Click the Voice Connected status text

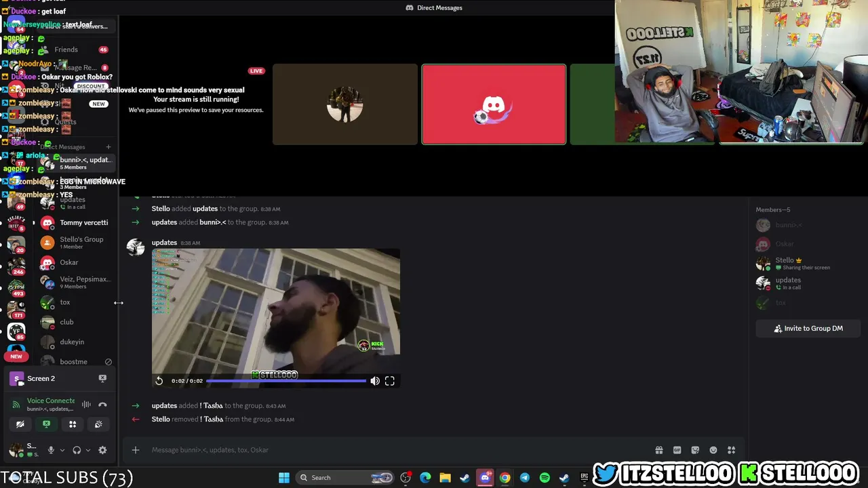51,401
